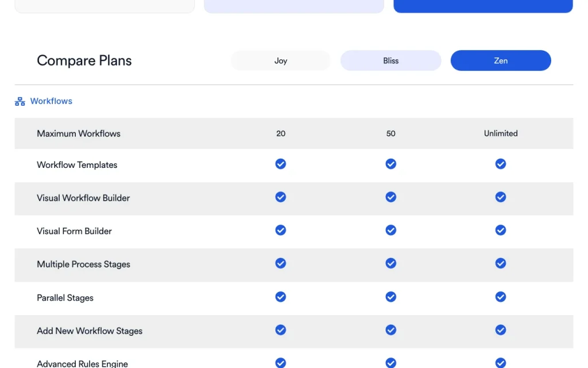Click the Bliss checkmark for Visual Form Builder
Viewport: 588px width, 368px height.
click(390, 230)
